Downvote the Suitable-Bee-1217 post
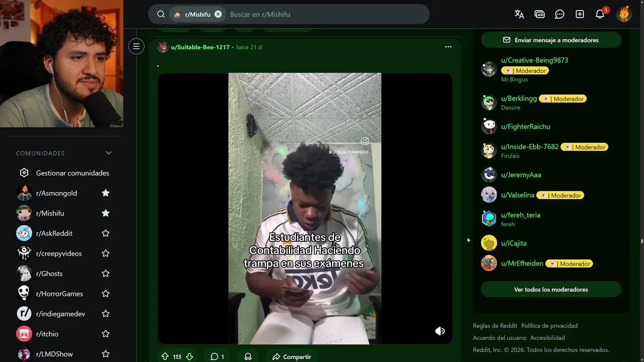 (x=189, y=356)
